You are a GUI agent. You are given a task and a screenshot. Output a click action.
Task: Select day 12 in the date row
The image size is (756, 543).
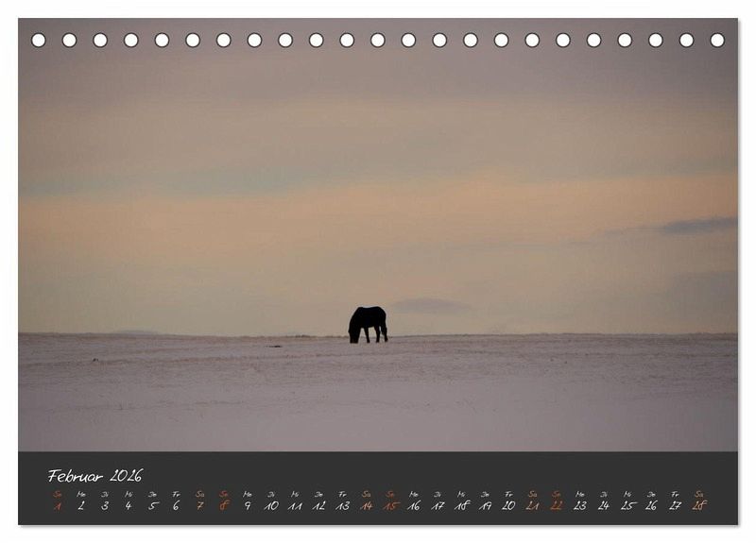(318, 505)
